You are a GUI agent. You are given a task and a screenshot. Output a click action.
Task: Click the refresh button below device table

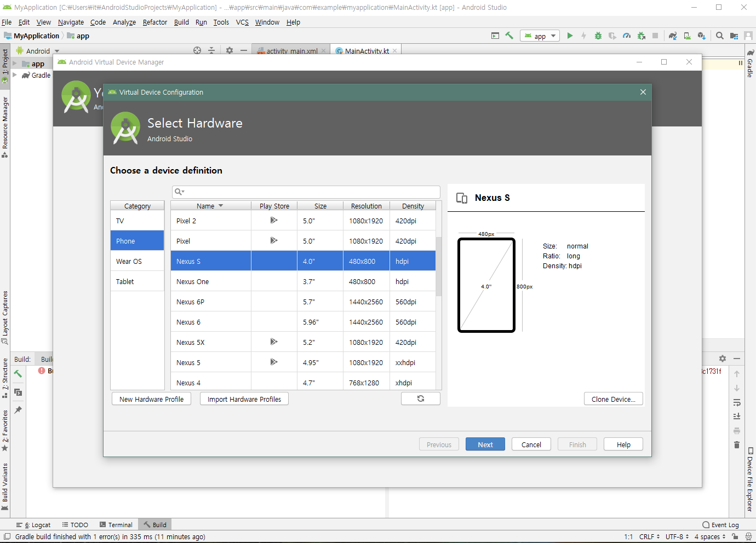[x=421, y=398]
